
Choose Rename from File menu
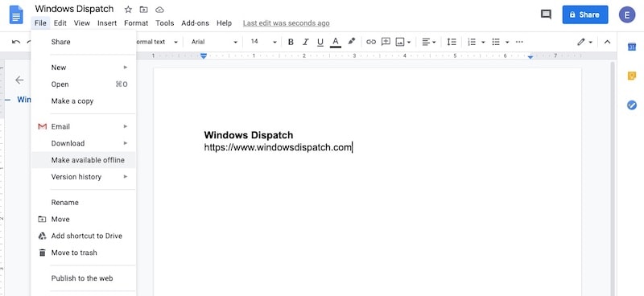point(84,203)
